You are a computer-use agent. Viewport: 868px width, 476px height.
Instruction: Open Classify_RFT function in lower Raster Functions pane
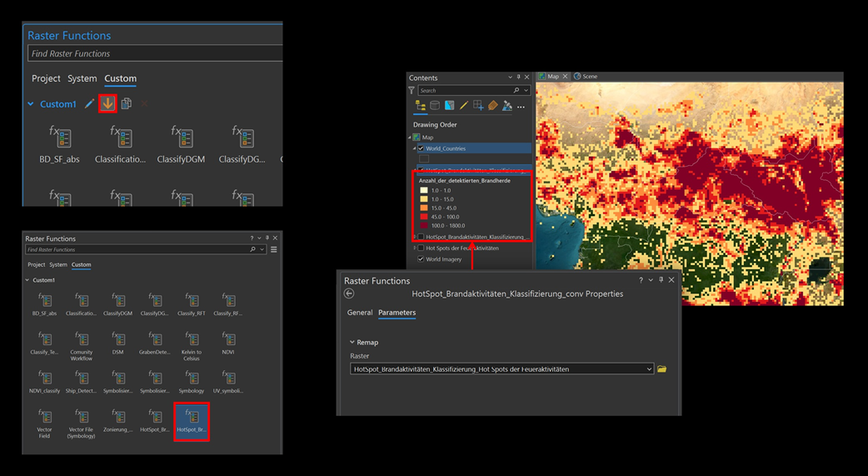[192, 305]
